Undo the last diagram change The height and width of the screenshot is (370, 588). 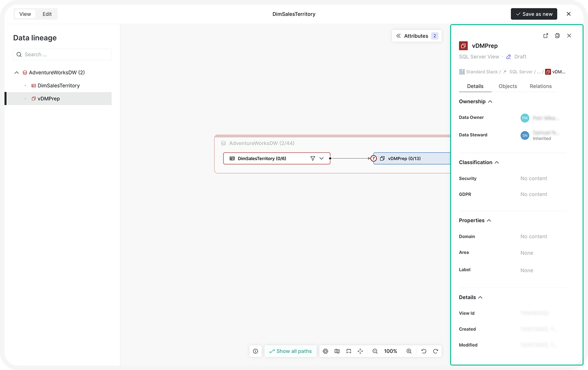click(x=424, y=351)
